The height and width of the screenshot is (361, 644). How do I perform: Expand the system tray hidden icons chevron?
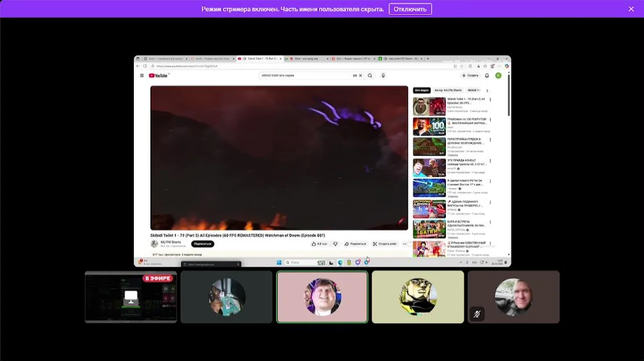coord(461,262)
